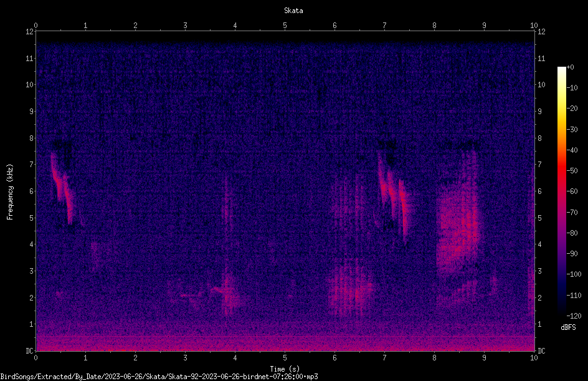Click the low-frequency call near 6.3 seconds
This screenshot has width=588, height=381.
(x=351, y=289)
